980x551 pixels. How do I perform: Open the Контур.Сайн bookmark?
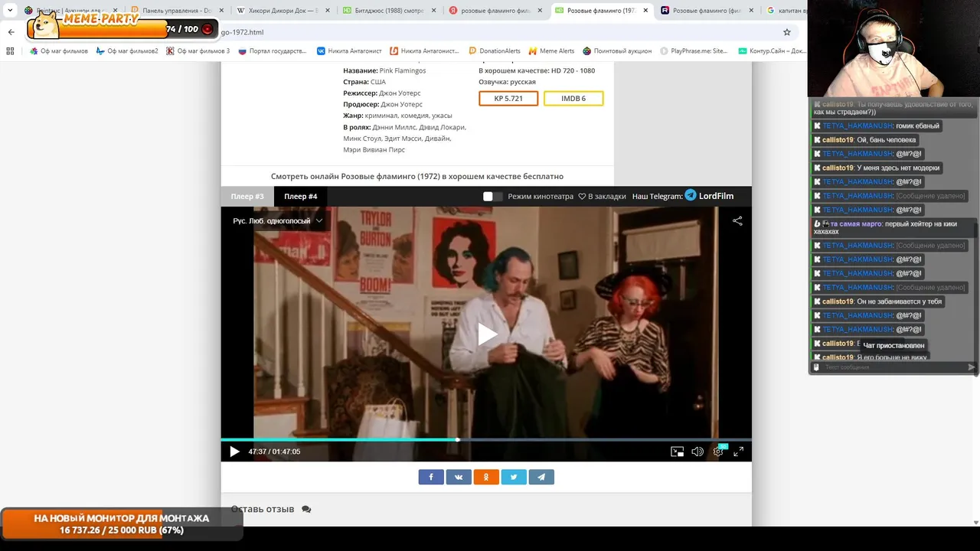(x=772, y=51)
